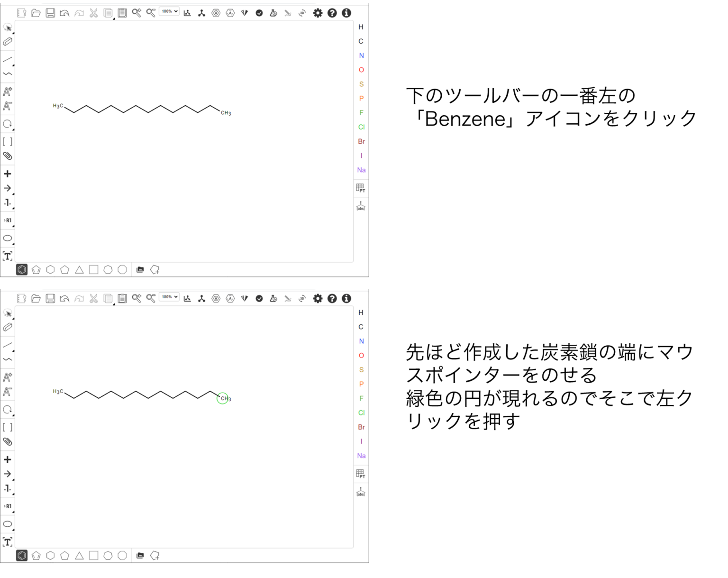728x578 pixels.
Task: Choose the Chain tool in the top editor
Action: click(8, 74)
